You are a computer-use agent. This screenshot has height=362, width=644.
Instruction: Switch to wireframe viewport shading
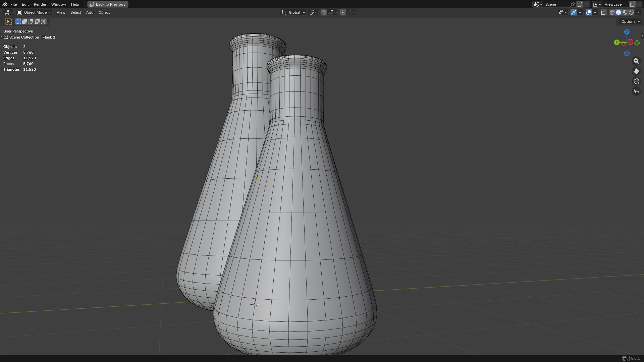pos(612,12)
